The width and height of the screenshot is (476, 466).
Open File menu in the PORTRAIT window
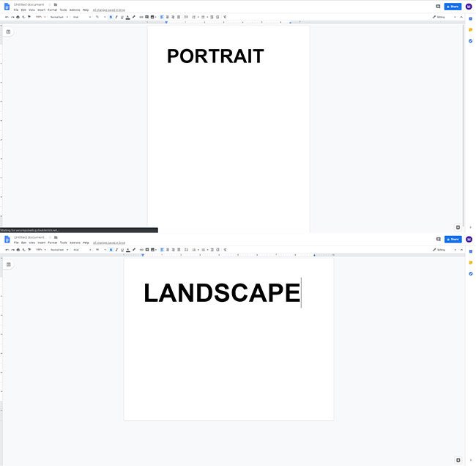tap(16, 10)
